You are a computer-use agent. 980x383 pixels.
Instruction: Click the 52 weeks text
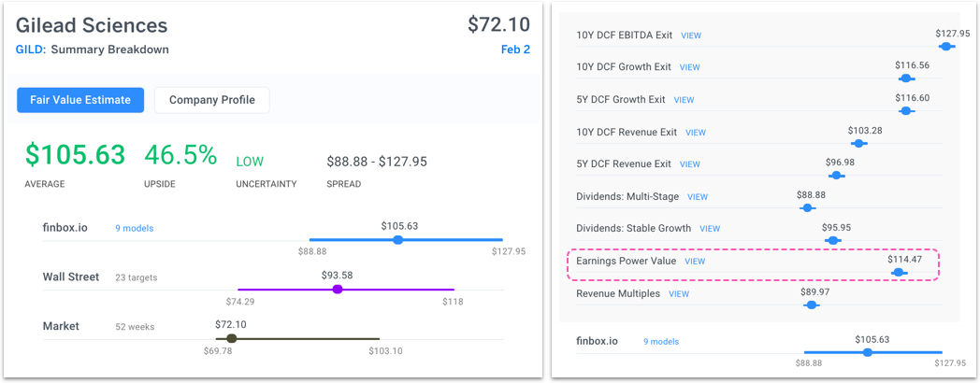[x=135, y=327]
